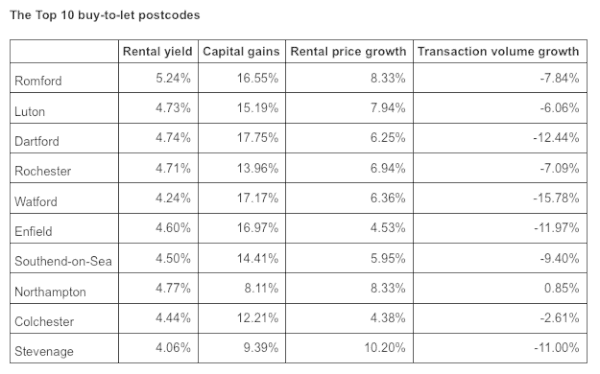Select the Stevenage row label
Screen dimensions: 600x374
(44, 351)
